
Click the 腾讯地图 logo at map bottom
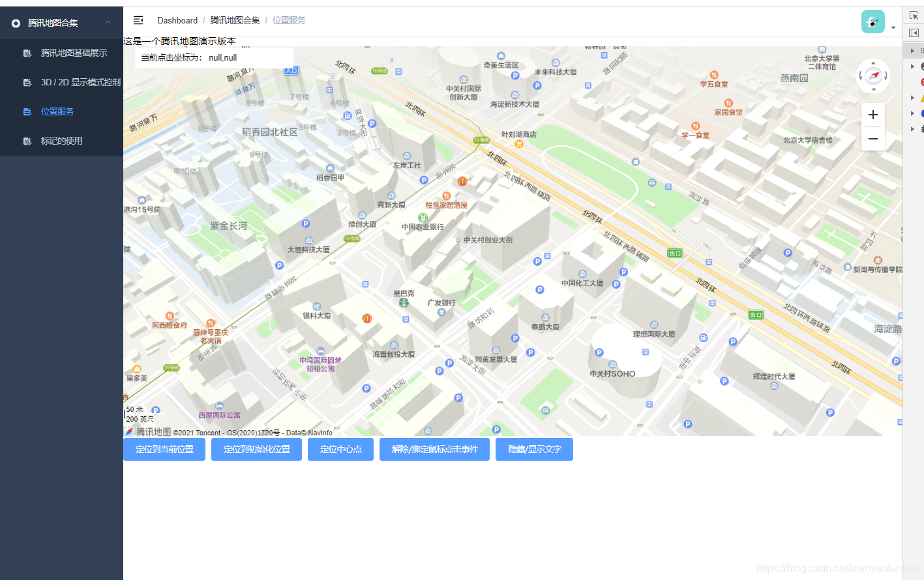tap(149, 431)
